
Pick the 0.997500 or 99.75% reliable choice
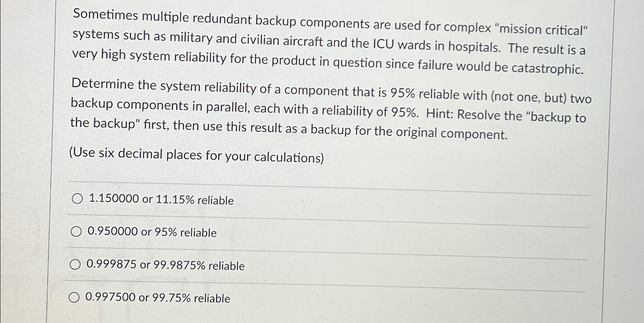click(75, 297)
